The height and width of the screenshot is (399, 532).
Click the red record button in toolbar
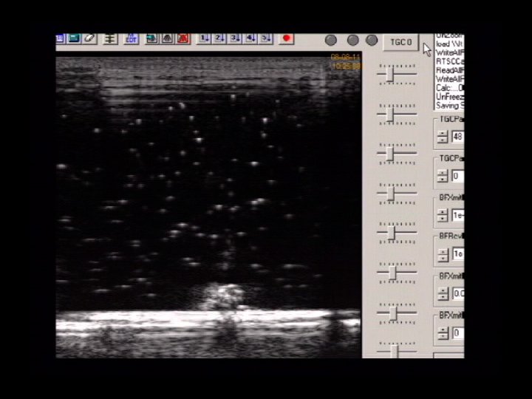pos(287,38)
